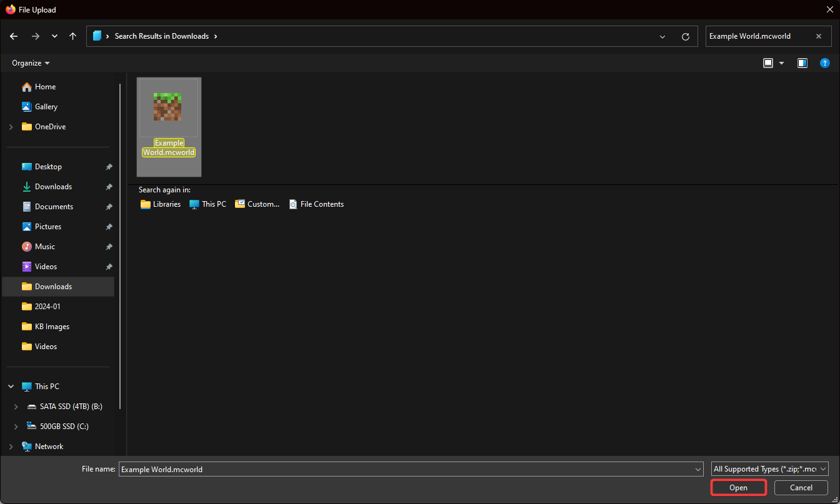Change view layout icon
Viewport: 840px width, 504px height.
coord(768,63)
